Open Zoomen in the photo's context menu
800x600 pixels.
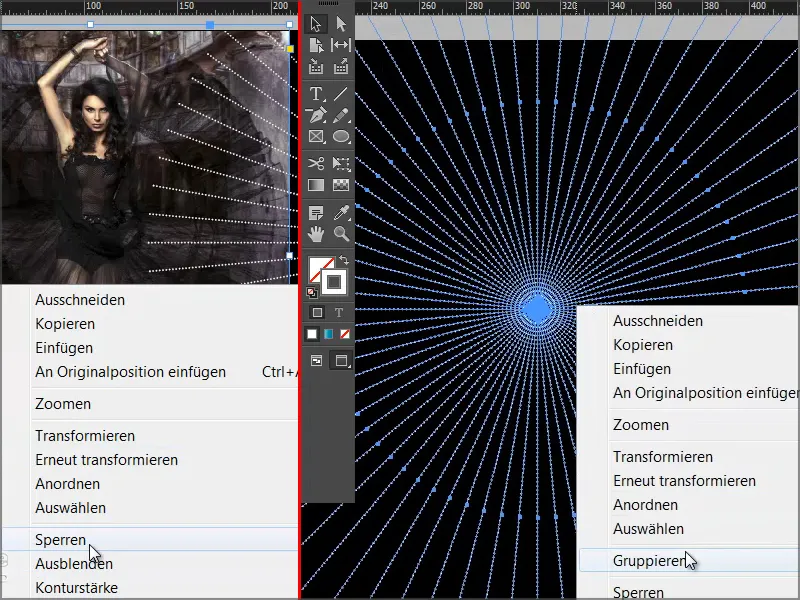(63, 404)
